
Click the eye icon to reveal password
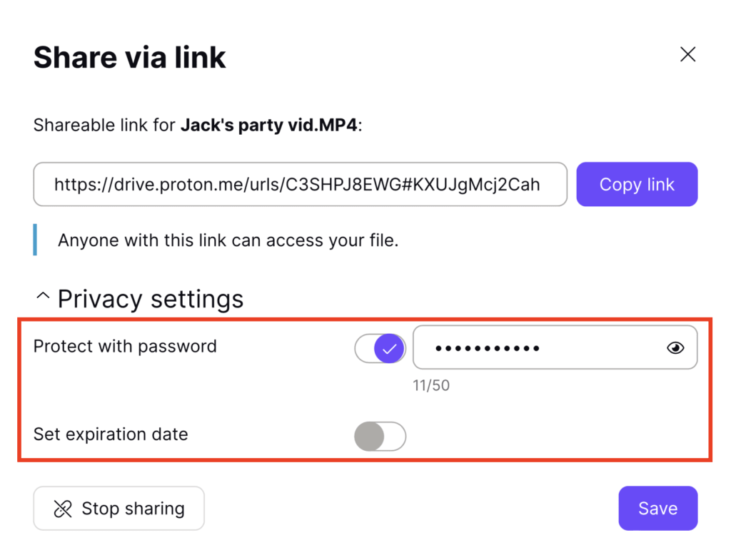(x=675, y=347)
